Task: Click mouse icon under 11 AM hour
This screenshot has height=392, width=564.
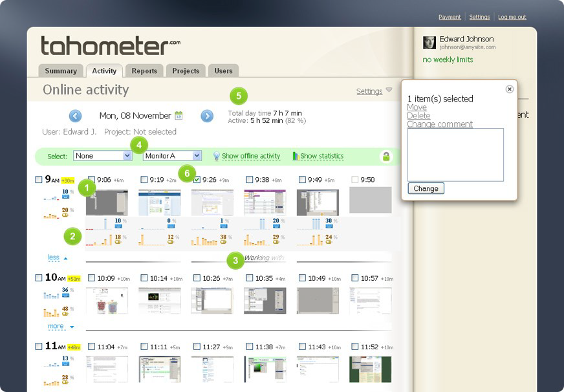Action: pos(65,383)
